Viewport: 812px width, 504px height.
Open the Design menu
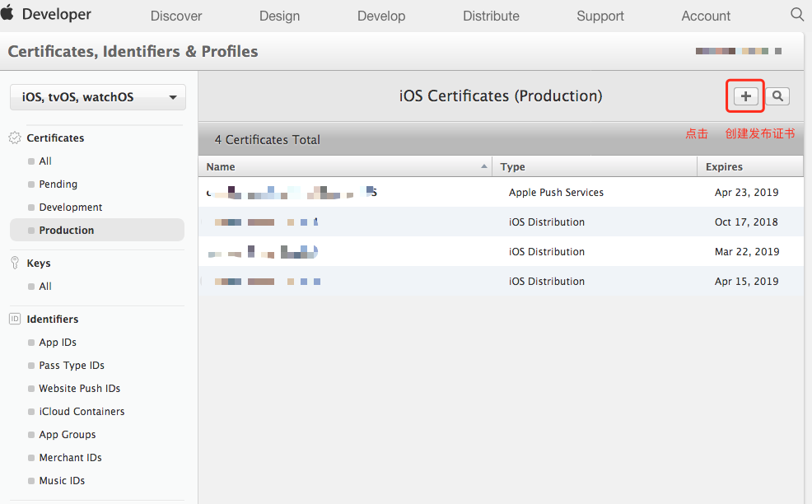pyautogui.click(x=280, y=16)
